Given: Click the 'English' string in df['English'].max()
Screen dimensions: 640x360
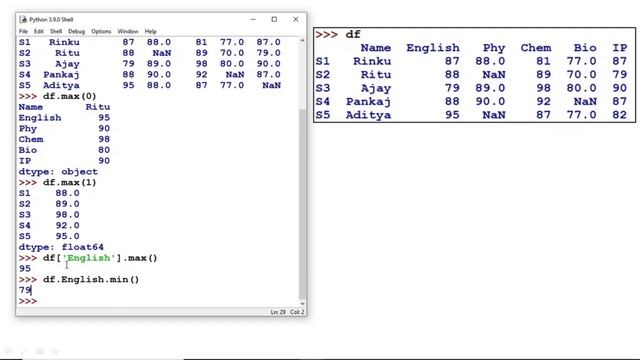Looking at the screenshot, I should (x=88, y=258).
